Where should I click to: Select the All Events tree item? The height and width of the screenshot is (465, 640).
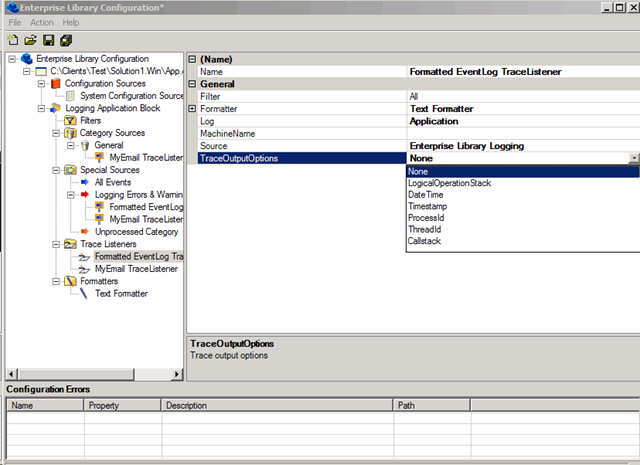point(113,182)
